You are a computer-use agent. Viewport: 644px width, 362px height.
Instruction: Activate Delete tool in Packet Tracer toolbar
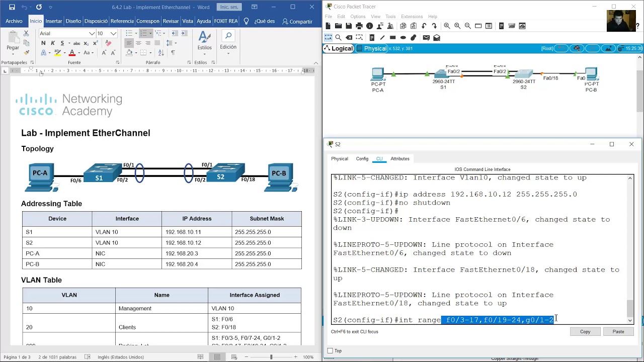[x=349, y=37]
